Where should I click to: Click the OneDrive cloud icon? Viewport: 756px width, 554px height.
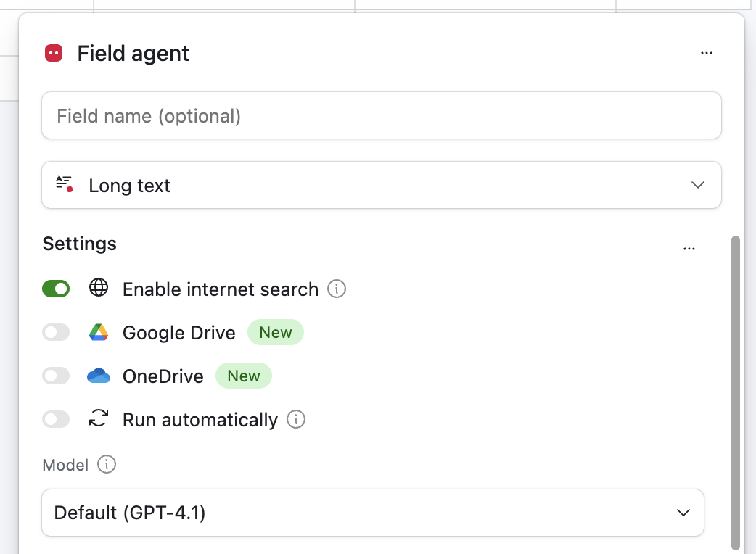coord(99,376)
